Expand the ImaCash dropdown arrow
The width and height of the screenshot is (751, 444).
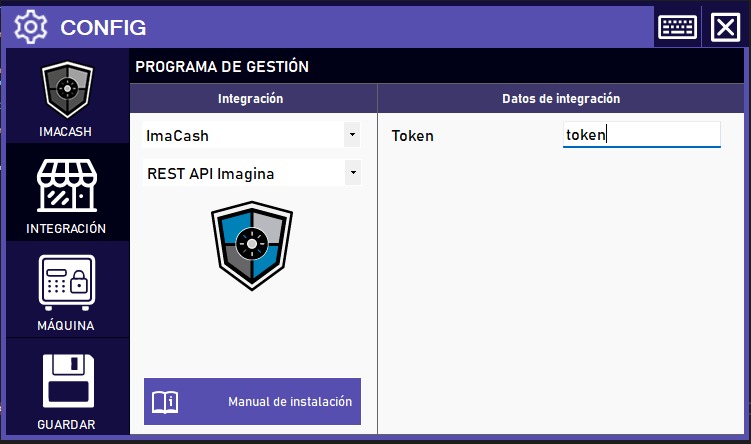(351, 134)
